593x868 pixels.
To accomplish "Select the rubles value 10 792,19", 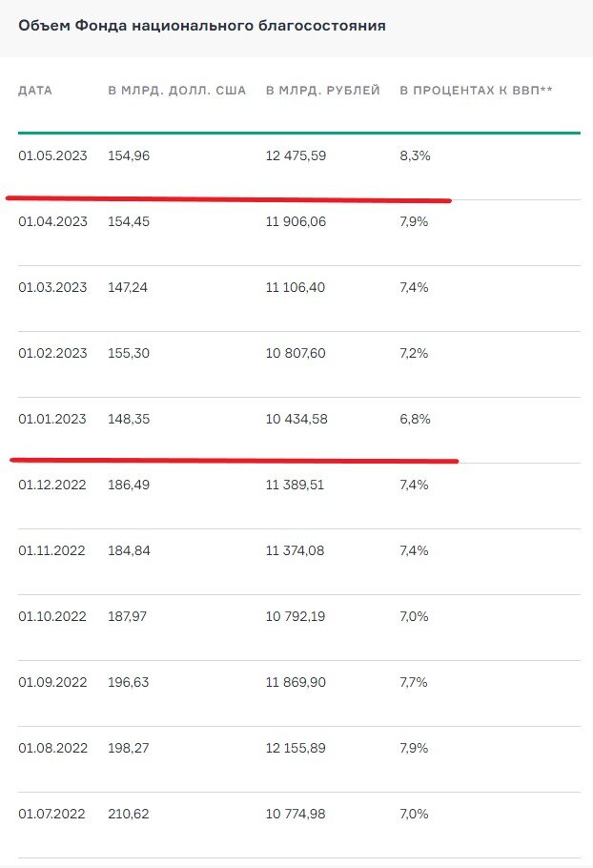I will (x=296, y=617).
